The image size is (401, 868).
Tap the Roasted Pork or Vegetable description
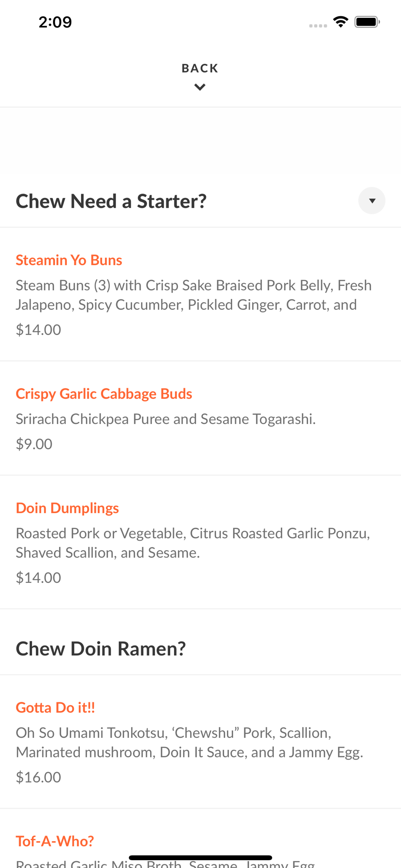click(193, 542)
